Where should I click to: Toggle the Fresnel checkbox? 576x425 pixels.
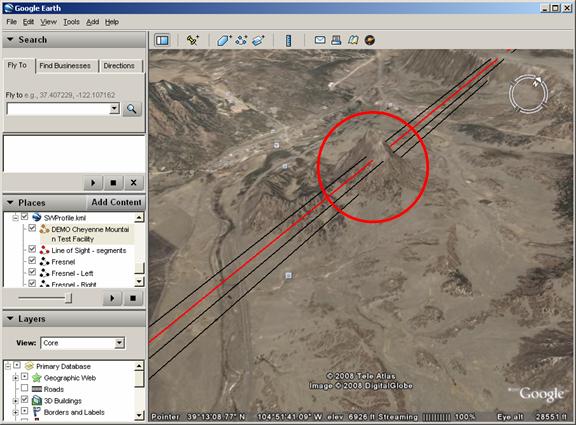click(32, 261)
